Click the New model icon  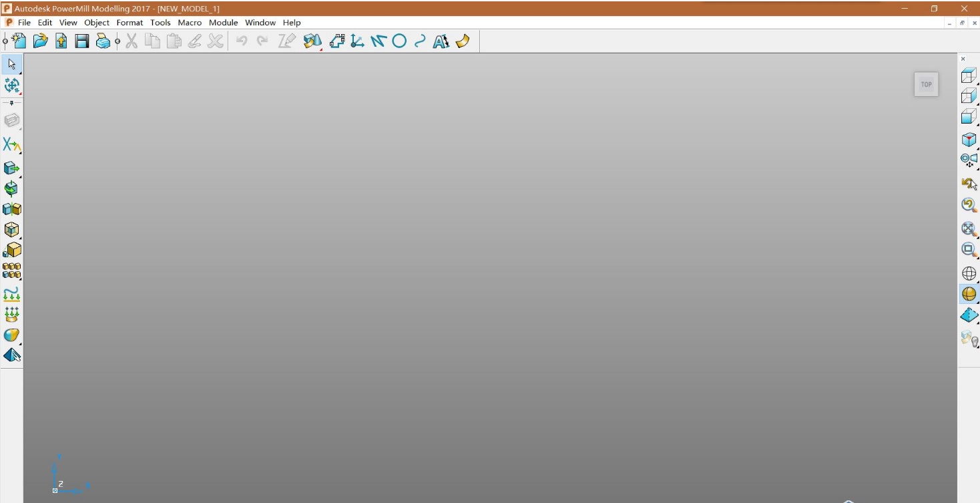(19, 41)
